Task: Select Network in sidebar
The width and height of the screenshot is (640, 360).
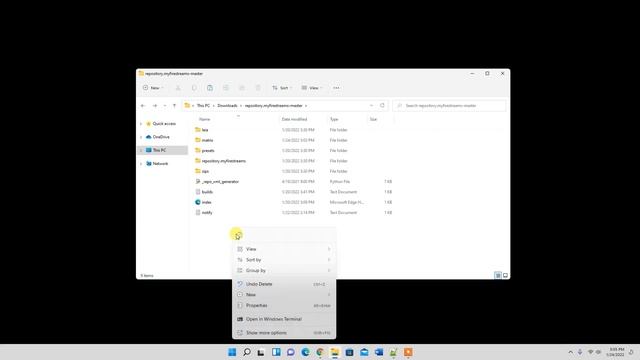Action: click(160, 164)
